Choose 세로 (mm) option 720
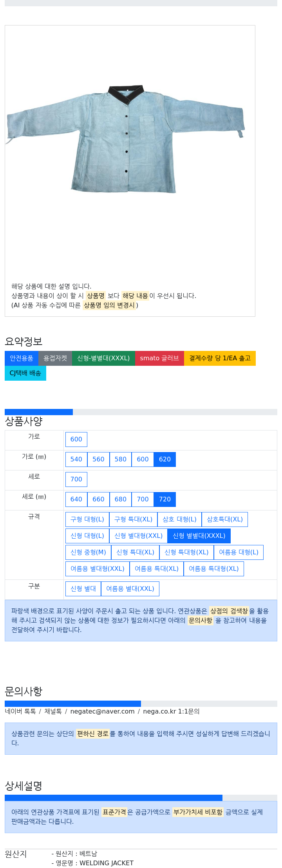Viewport: 282px width, 868px height. pyautogui.click(x=165, y=499)
